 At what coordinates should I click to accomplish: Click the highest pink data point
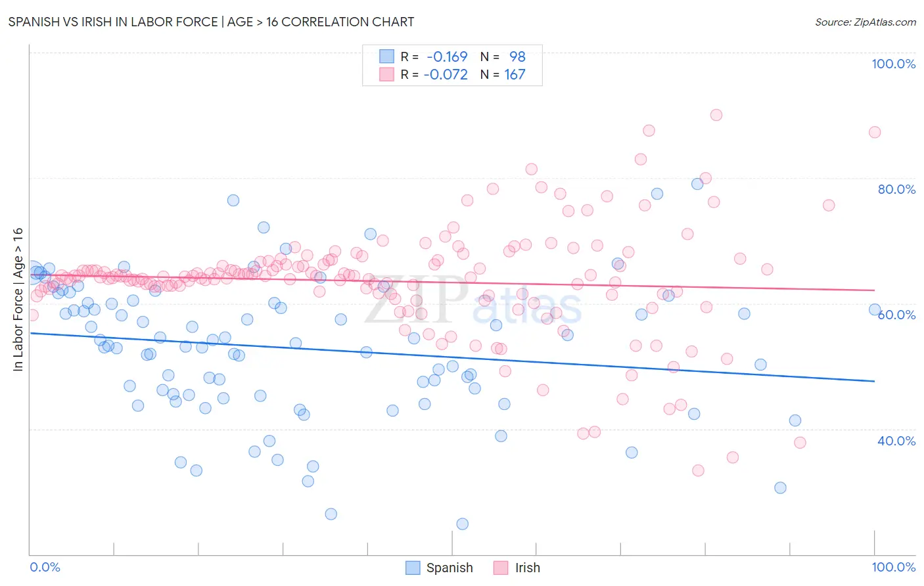(x=716, y=115)
